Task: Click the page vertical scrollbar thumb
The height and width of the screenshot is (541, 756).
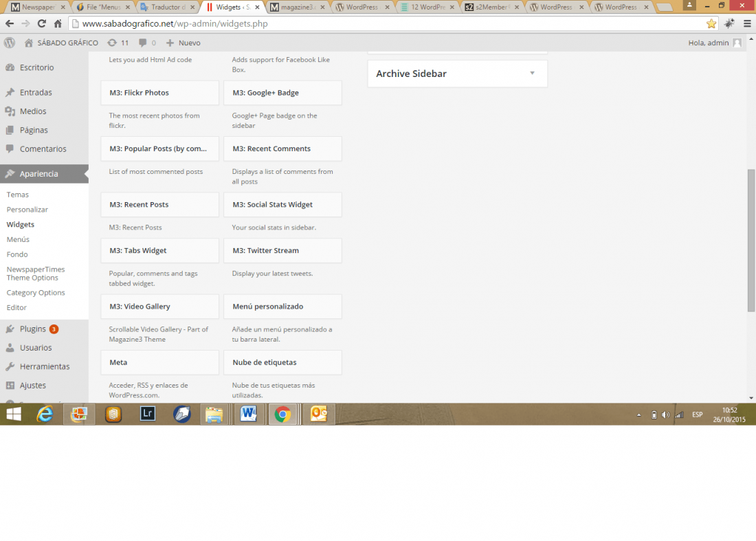Action: pyautogui.click(x=751, y=240)
